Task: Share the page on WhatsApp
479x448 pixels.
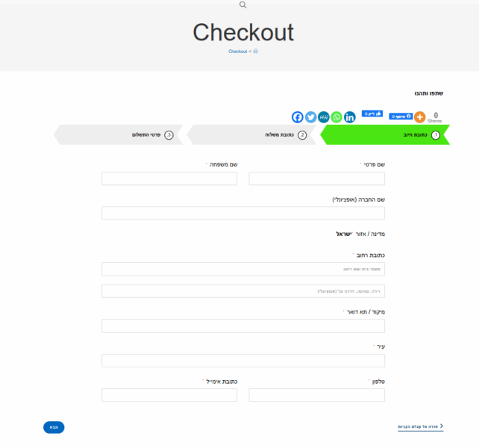Action: 336,117
